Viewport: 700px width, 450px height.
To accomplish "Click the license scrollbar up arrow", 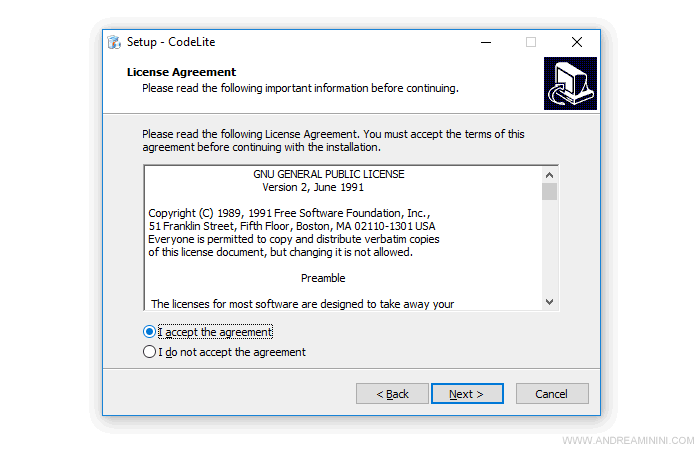I will tap(549, 174).
